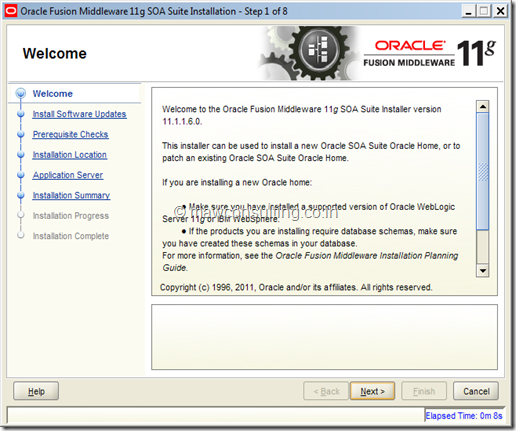The width and height of the screenshot is (516, 431).
Task: Jump to Application Server step
Action: click(68, 175)
